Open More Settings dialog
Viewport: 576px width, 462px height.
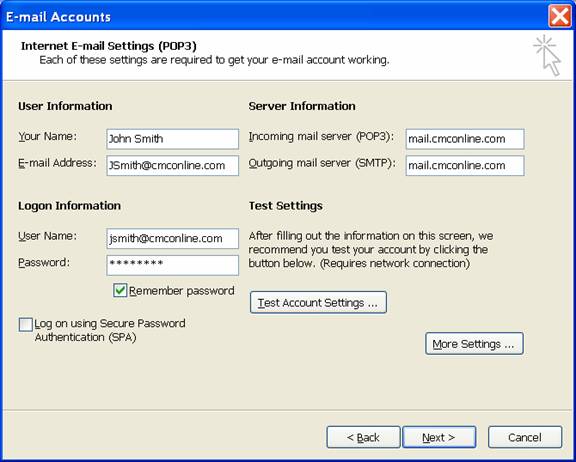(x=474, y=343)
